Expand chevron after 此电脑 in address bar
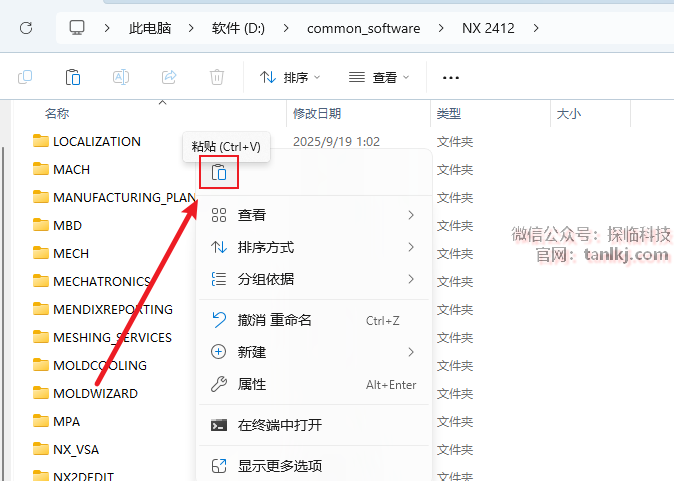 191,28
